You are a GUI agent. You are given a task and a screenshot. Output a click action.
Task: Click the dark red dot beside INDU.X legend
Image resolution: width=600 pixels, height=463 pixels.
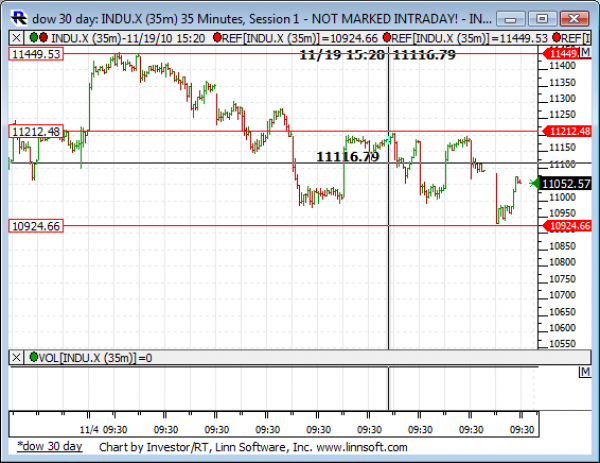pyautogui.click(x=43, y=37)
